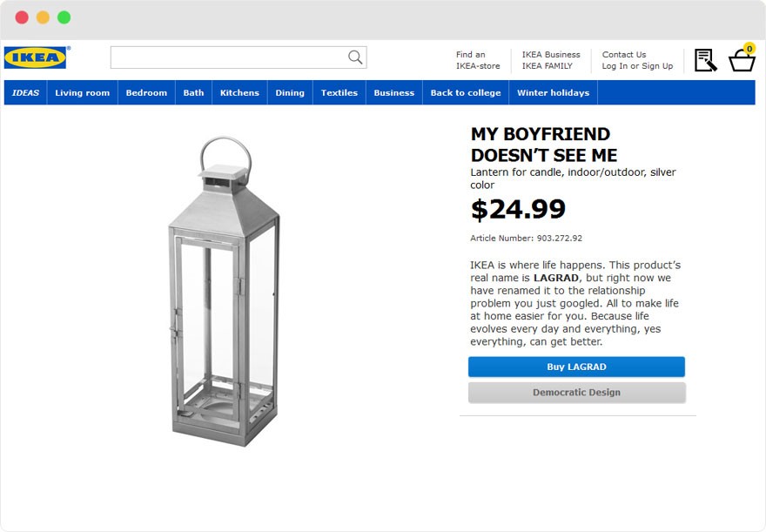
Task: Open the shopping list icon
Action: tap(705, 60)
